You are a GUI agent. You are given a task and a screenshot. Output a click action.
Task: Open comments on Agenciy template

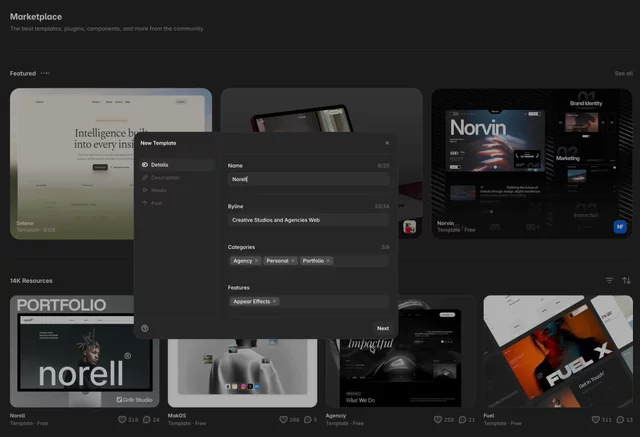(x=462, y=419)
